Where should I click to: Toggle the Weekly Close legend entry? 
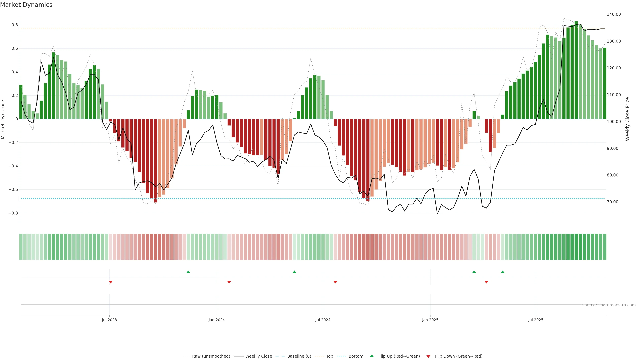pyautogui.click(x=258, y=356)
